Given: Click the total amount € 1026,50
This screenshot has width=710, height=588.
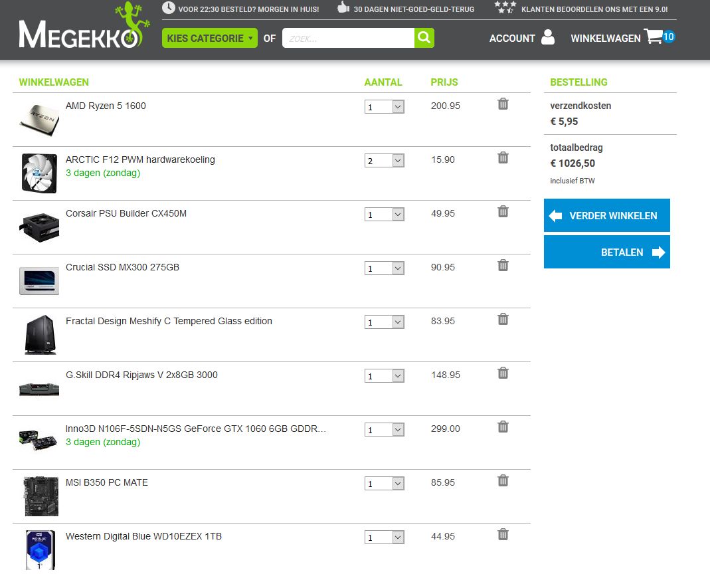Looking at the screenshot, I should point(573,163).
